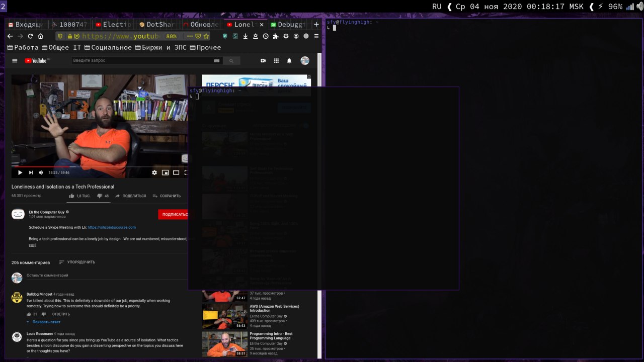Open the Прочее bookmarks folder
The height and width of the screenshot is (362, 644).
(x=205, y=47)
